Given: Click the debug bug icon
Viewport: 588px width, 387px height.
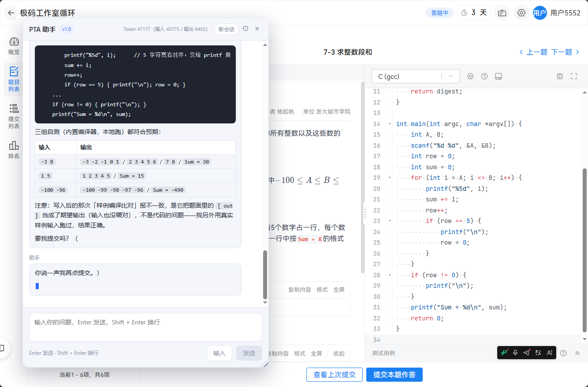Looking at the screenshot, I should coord(560,76).
